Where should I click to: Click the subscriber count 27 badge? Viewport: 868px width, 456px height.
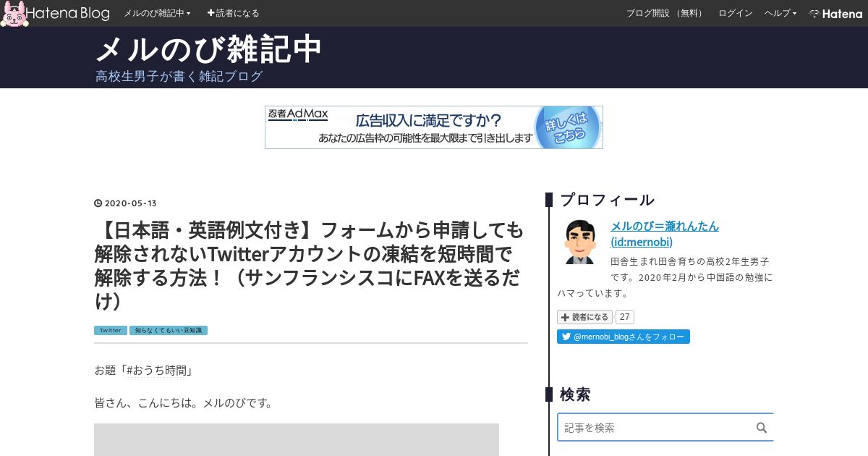pyautogui.click(x=626, y=317)
